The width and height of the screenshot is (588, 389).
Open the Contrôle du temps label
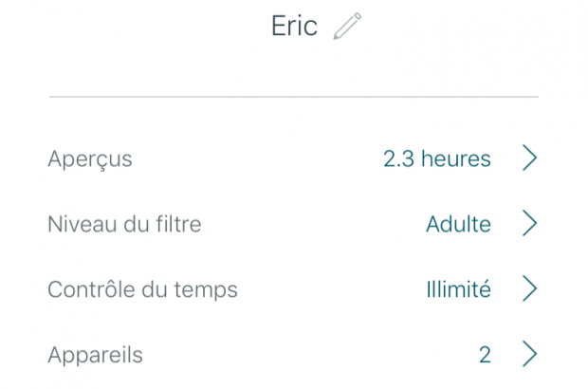tap(142, 290)
